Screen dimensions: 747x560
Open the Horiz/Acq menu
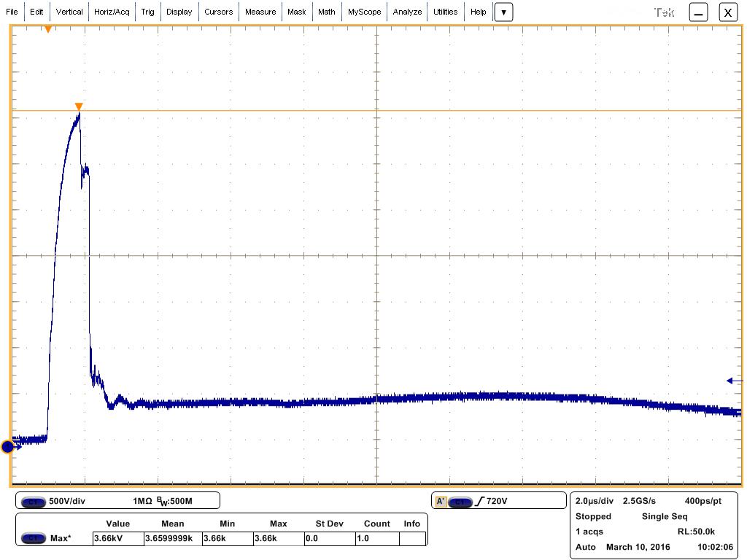point(112,12)
